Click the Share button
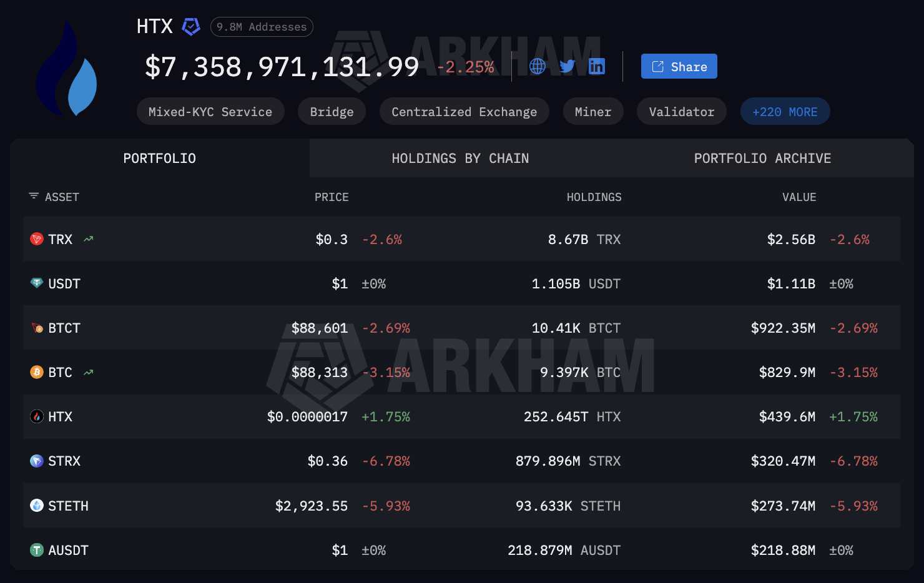This screenshot has height=583, width=924. point(679,66)
